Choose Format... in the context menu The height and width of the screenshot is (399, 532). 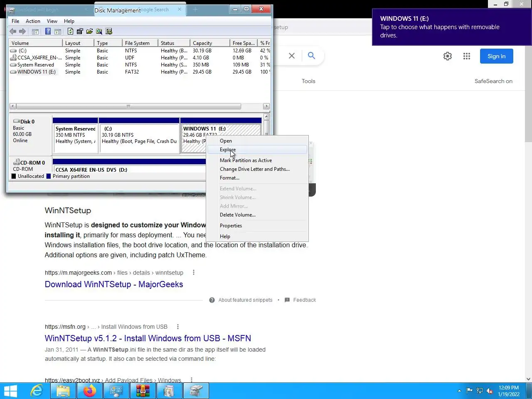pyautogui.click(x=257, y=178)
